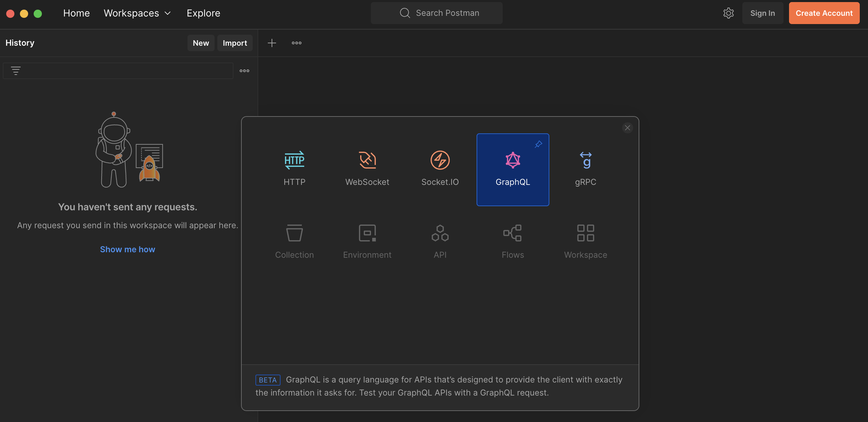Create a new Collection

point(294,233)
